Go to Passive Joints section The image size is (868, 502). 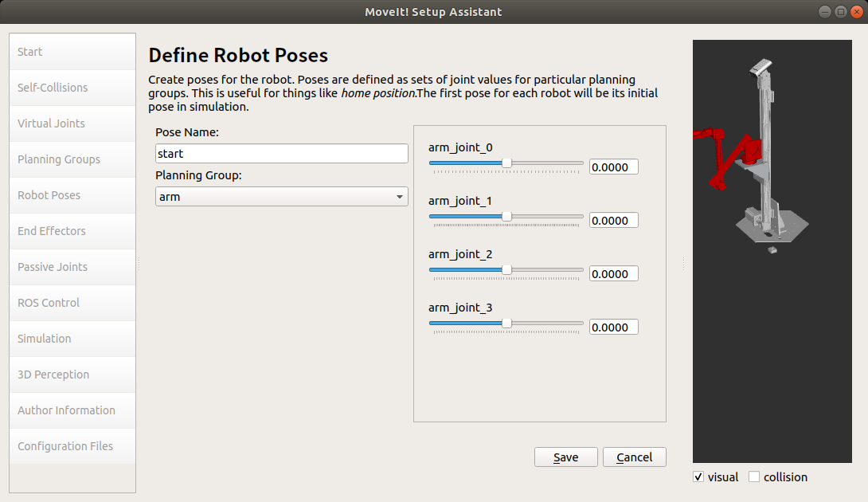[x=72, y=267]
